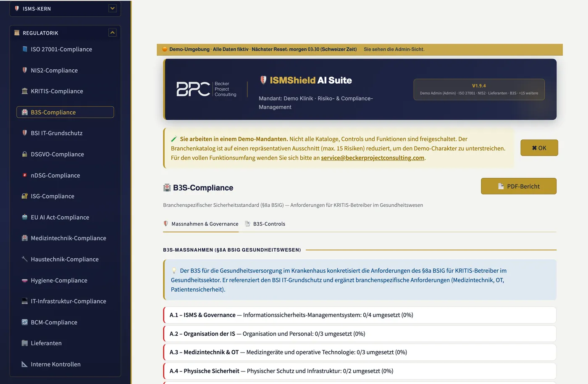
Task: Switch to the B3S-Controls tab
Action: click(x=265, y=224)
